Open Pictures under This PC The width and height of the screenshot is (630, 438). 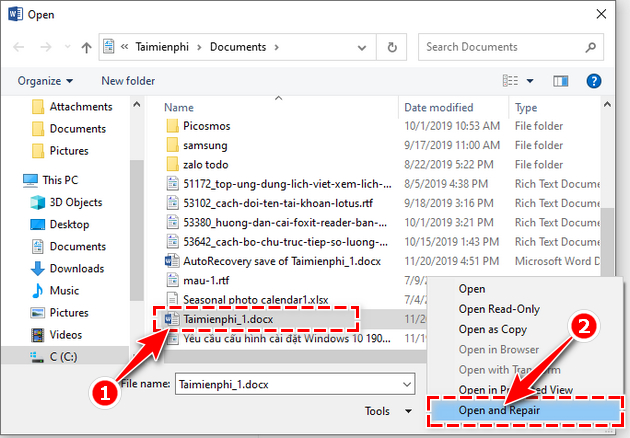tap(59, 313)
